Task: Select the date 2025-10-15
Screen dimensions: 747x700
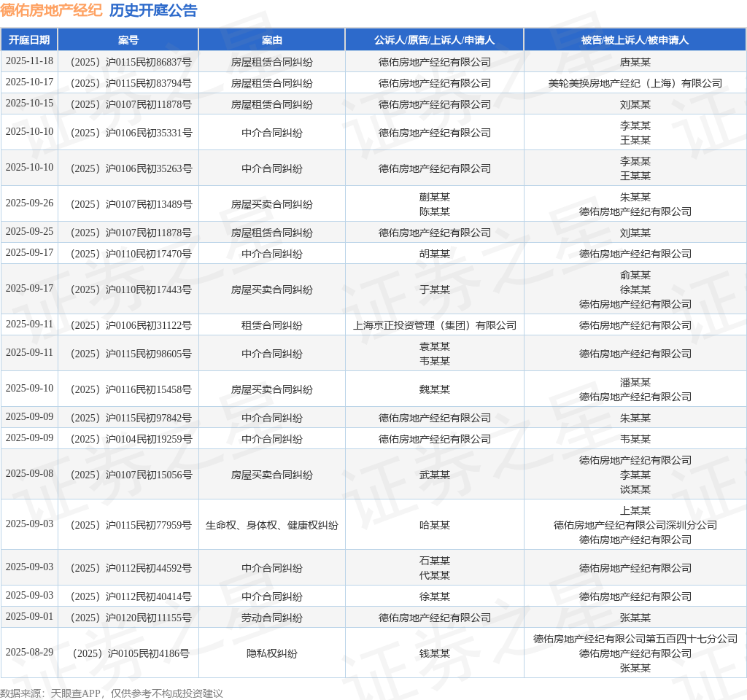Action: 29,104
